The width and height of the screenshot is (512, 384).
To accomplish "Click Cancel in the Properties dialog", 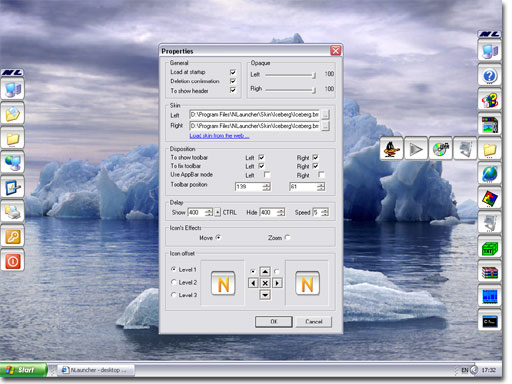I will coord(314,321).
